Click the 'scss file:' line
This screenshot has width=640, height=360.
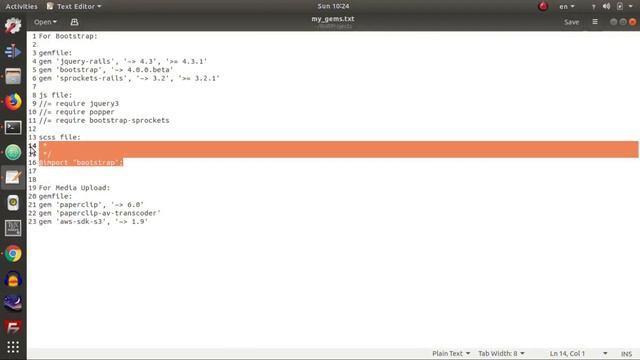pos(60,137)
